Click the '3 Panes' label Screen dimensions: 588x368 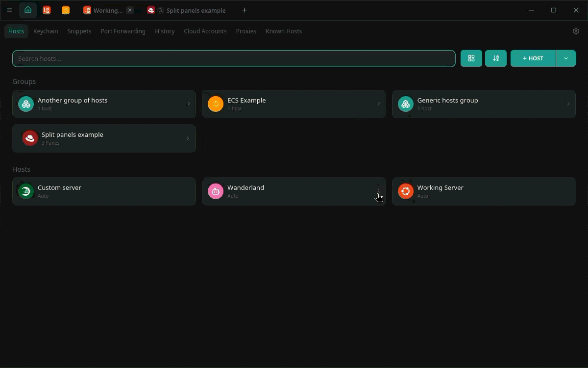pos(50,143)
